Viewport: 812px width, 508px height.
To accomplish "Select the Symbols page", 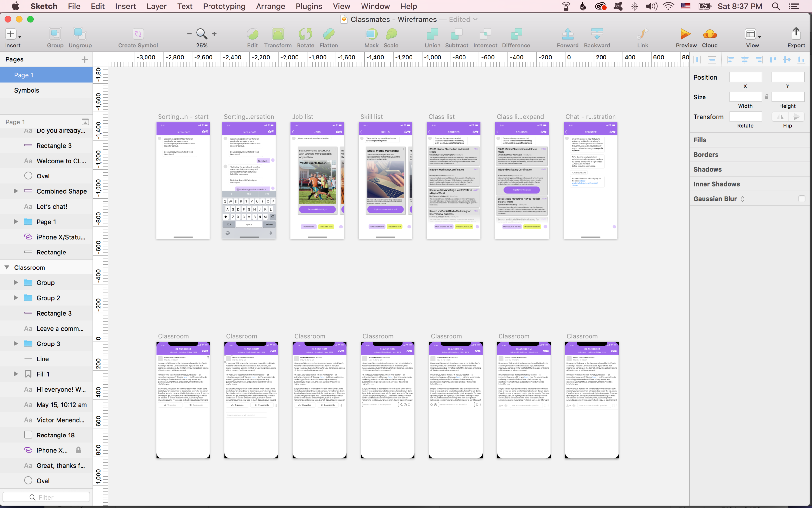I will (27, 90).
